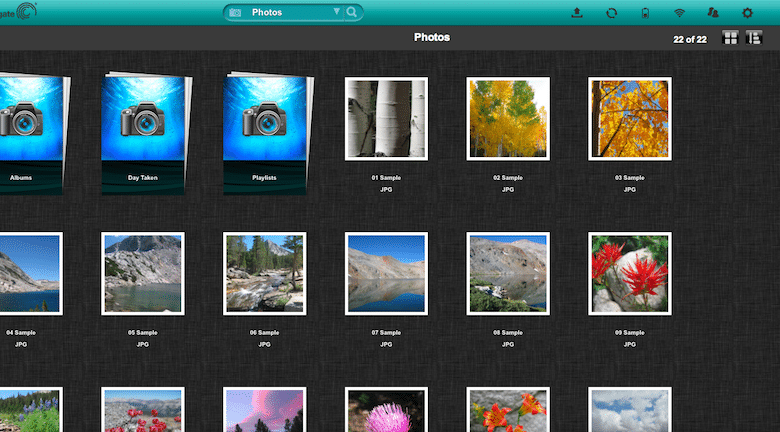
Task: Open red flowers on rocky hillside photo
Action: pos(143,410)
